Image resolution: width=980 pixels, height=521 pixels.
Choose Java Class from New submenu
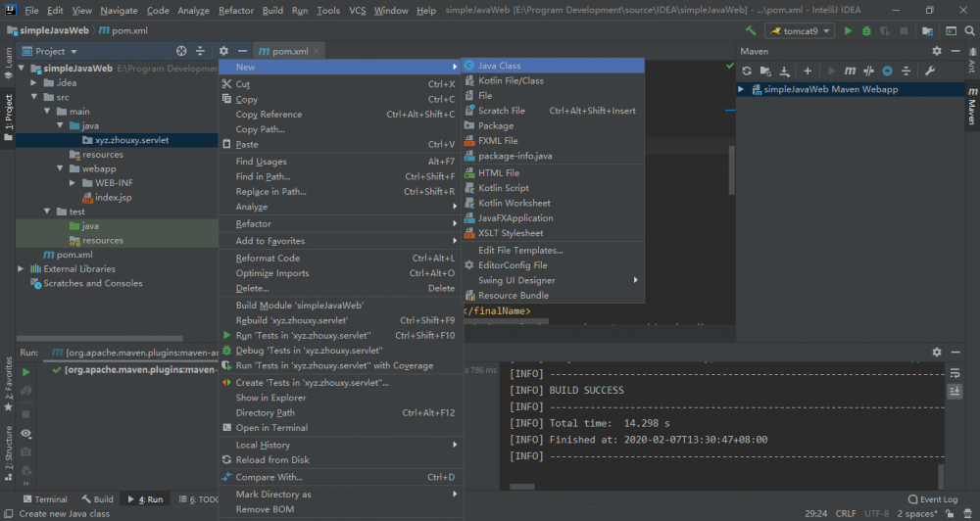(553, 66)
